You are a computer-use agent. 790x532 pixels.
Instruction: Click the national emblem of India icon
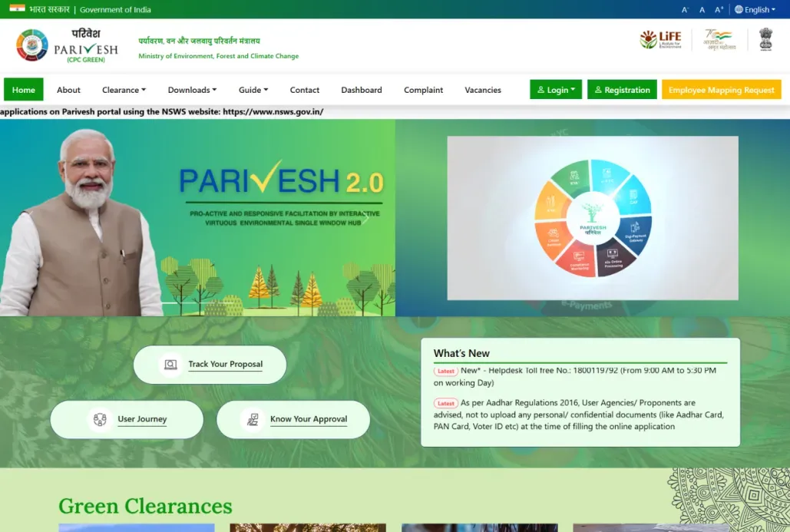click(x=766, y=39)
